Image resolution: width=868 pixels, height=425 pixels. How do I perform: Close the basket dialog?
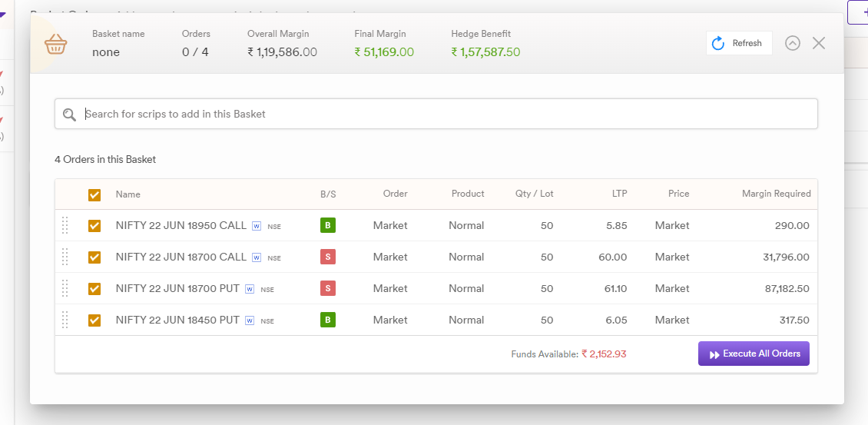pyautogui.click(x=819, y=43)
